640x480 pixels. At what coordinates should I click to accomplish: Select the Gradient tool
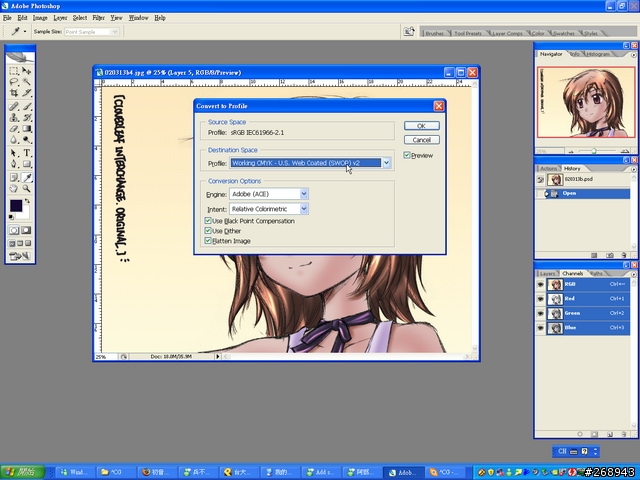[27, 129]
